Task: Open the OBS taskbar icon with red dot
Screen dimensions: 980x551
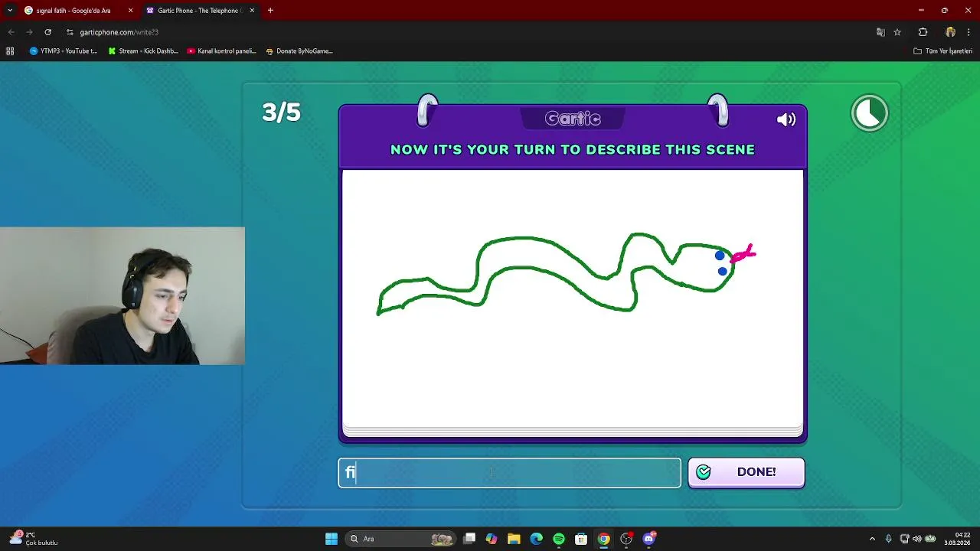Action: (626, 539)
